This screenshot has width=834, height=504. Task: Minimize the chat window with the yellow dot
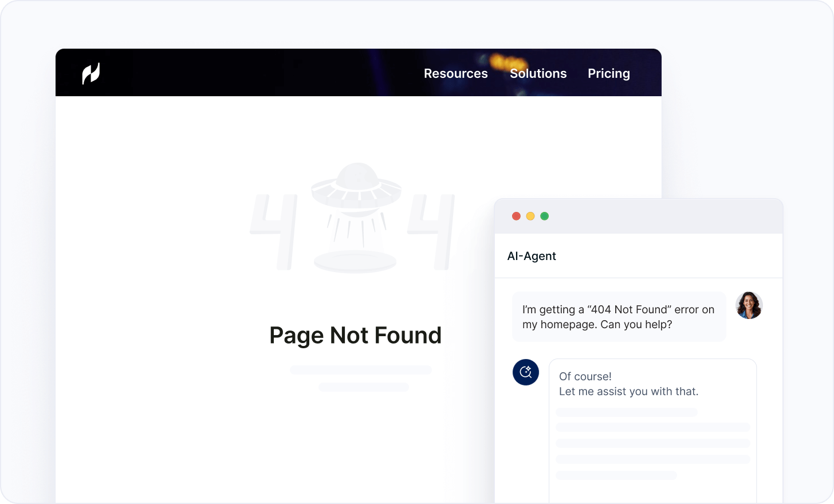click(530, 216)
